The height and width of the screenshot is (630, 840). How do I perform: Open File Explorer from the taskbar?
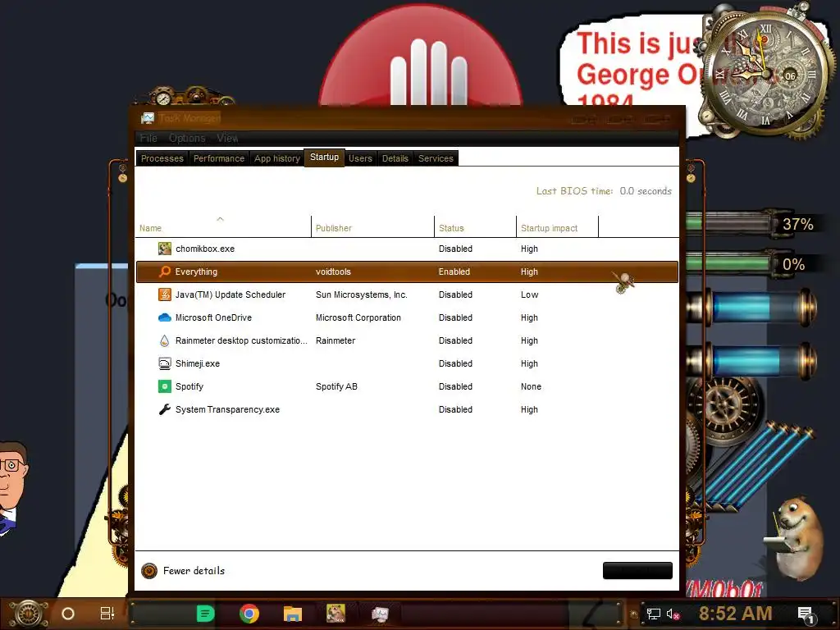click(x=293, y=614)
